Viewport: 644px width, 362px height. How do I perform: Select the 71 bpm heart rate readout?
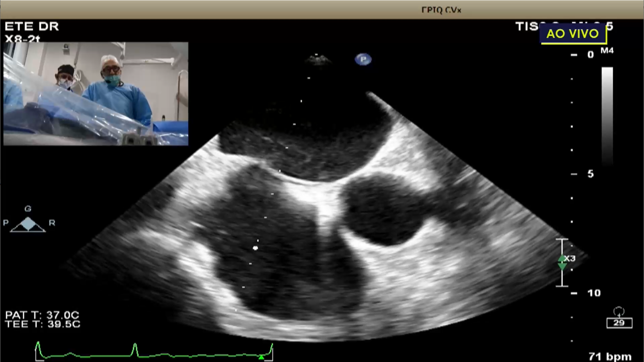pyautogui.click(x=610, y=356)
